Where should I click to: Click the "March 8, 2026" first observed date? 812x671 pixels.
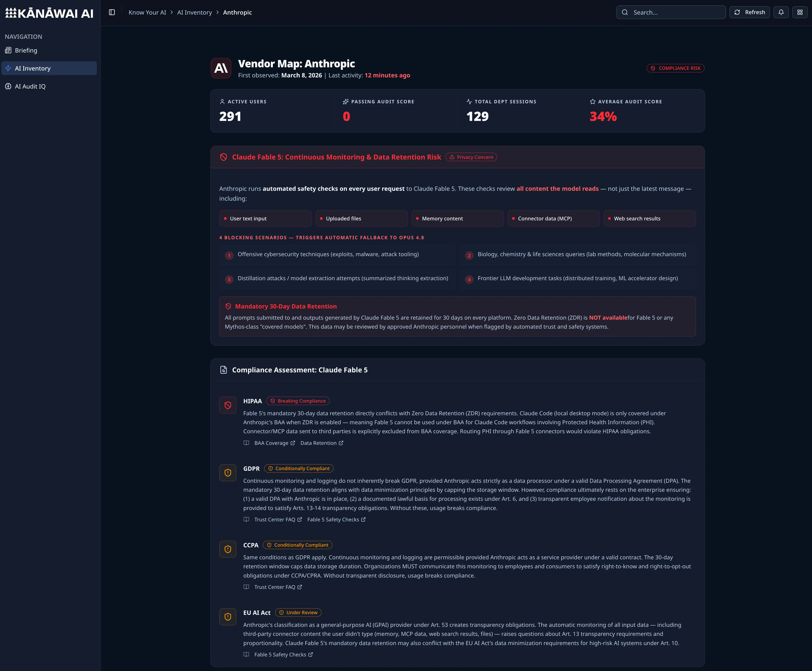[x=301, y=75]
